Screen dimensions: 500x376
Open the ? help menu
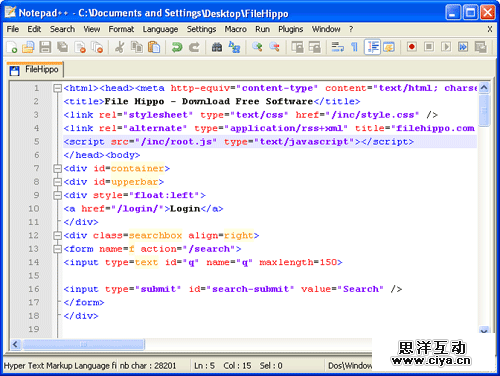351,29
